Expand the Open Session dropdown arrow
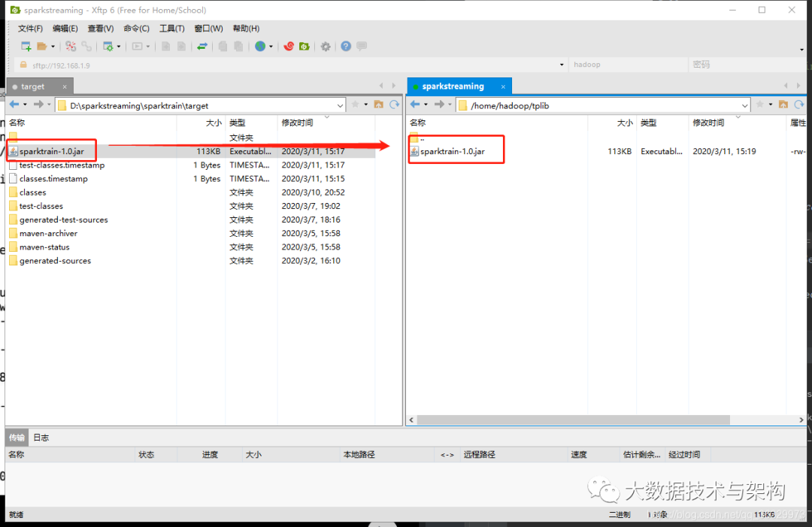This screenshot has height=527, width=812. pyautogui.click(x=53, y=47)
